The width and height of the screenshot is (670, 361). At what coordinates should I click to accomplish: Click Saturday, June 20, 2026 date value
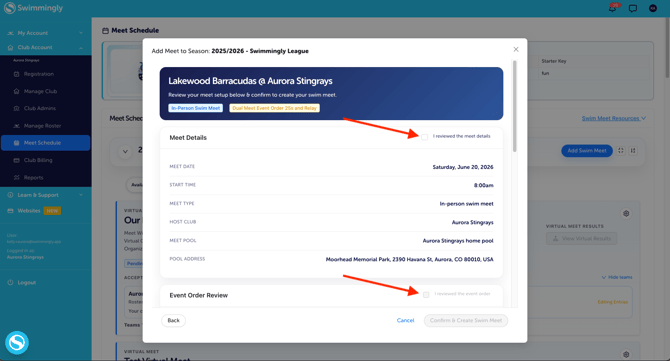tap(463, 167)
